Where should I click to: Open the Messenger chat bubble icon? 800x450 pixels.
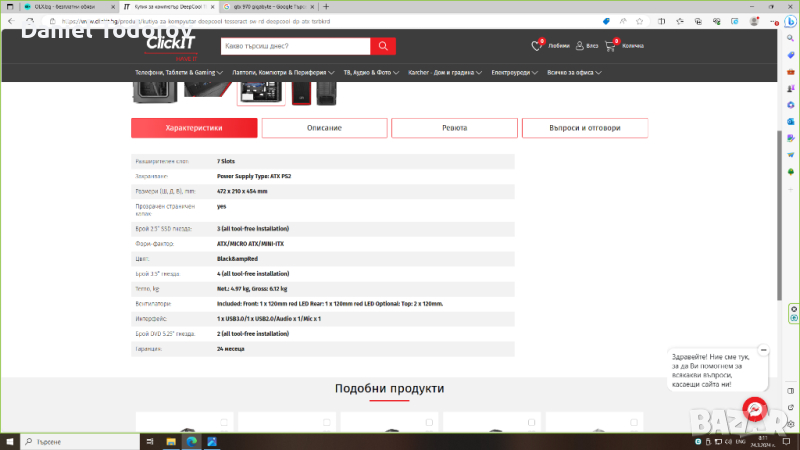[x=756, y=411]
